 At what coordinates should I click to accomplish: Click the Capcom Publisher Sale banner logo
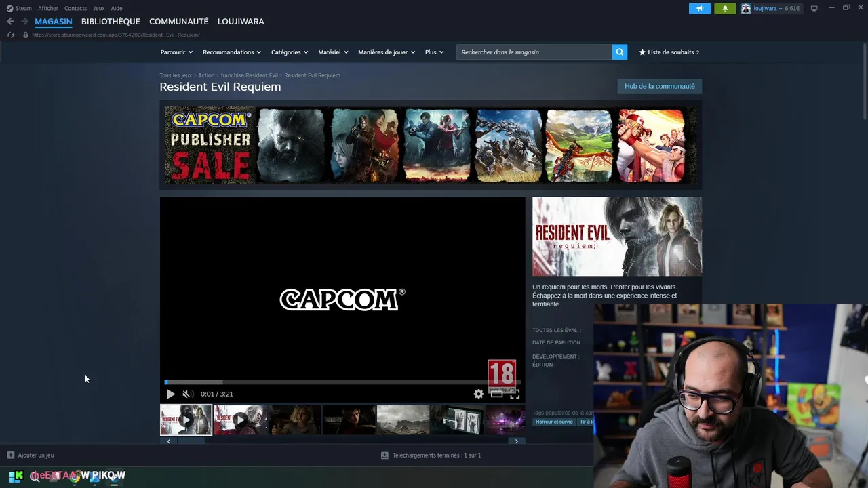210,145
